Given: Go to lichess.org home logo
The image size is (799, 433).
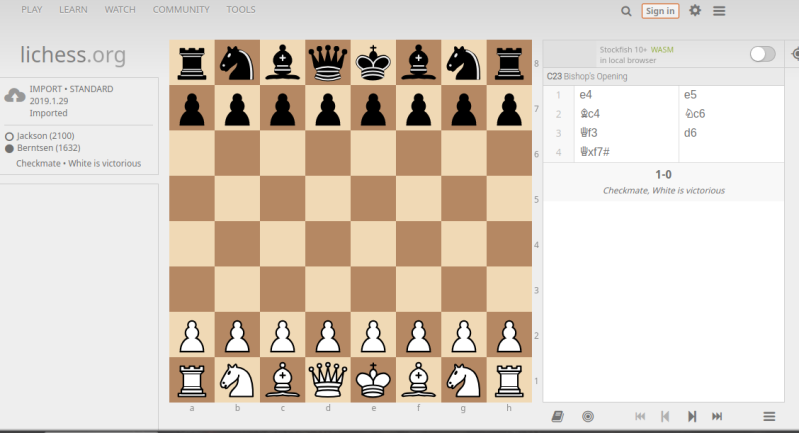Looking at the screenshot, I should [73, 55].
